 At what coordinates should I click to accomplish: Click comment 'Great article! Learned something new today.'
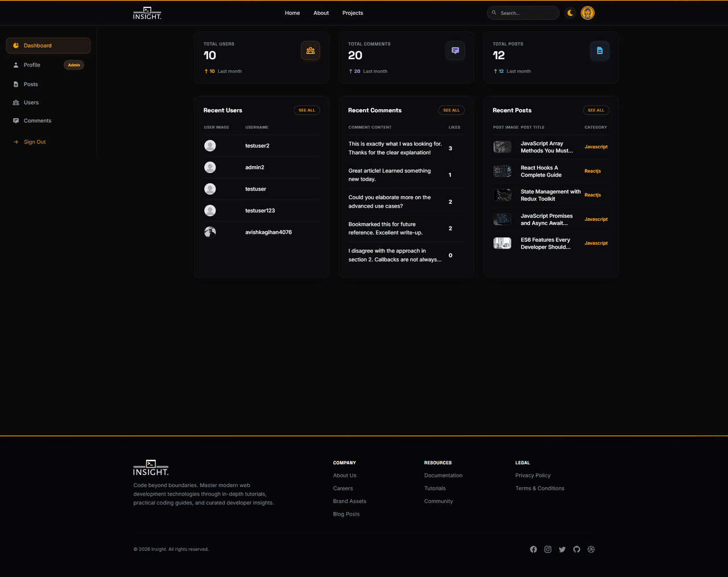tap(390, 175)
